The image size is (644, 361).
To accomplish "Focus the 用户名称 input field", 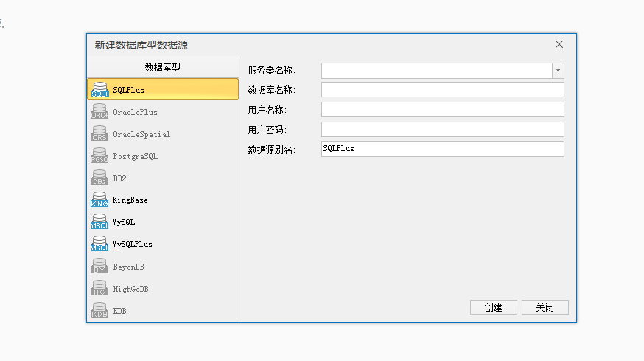I will (x=443, y=110).
